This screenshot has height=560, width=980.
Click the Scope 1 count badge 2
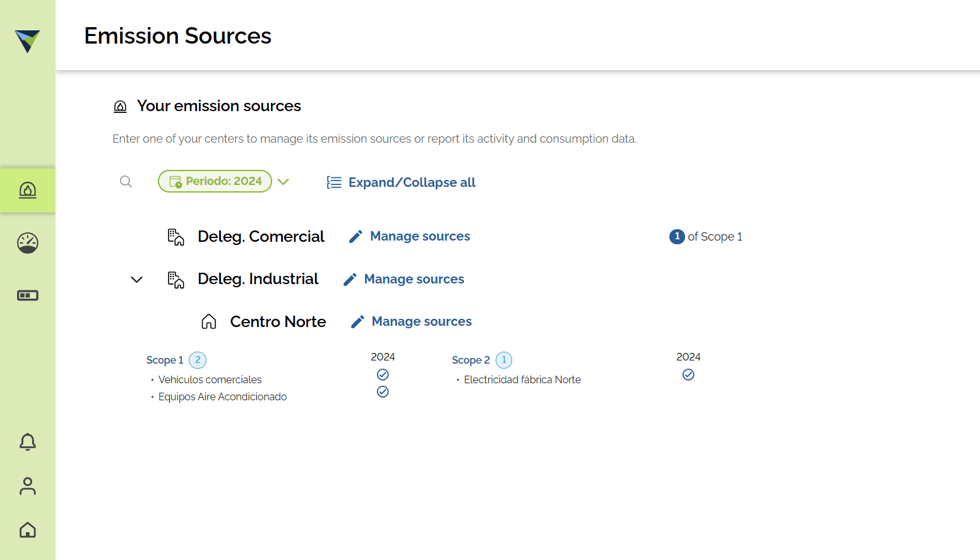pyautogui.click(x=198, y=360)
